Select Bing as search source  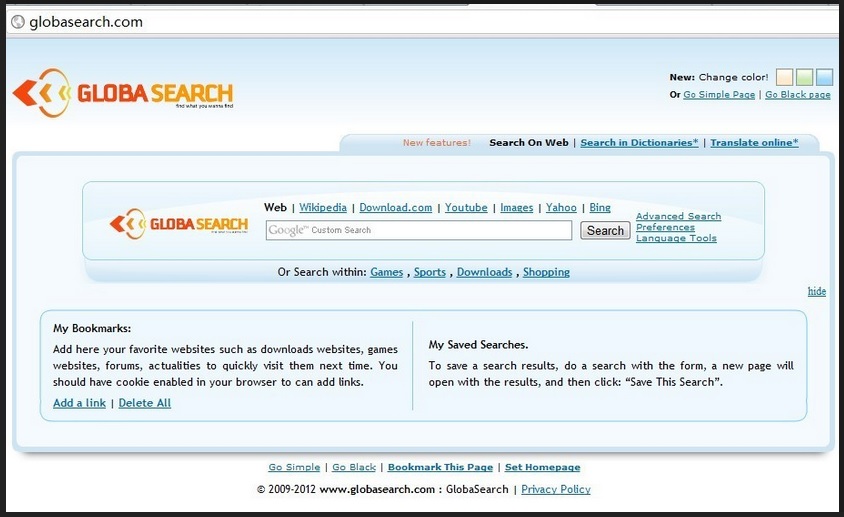[x=600, y=207]
